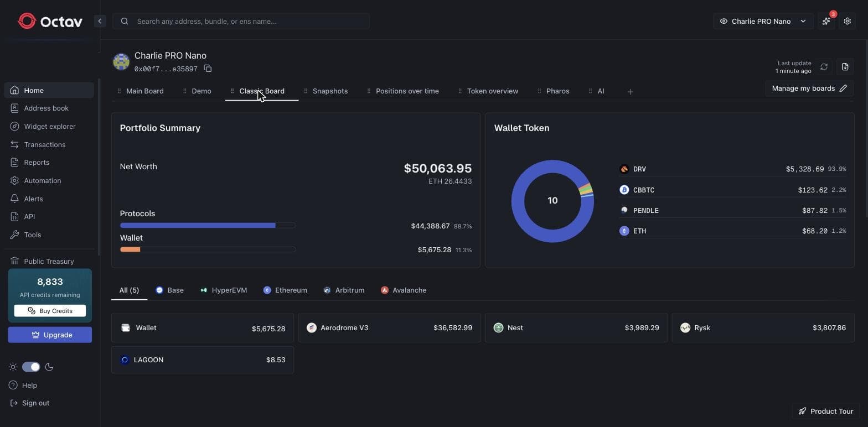Click the Net Worth value $50,063.95

(x=438, y=168)
